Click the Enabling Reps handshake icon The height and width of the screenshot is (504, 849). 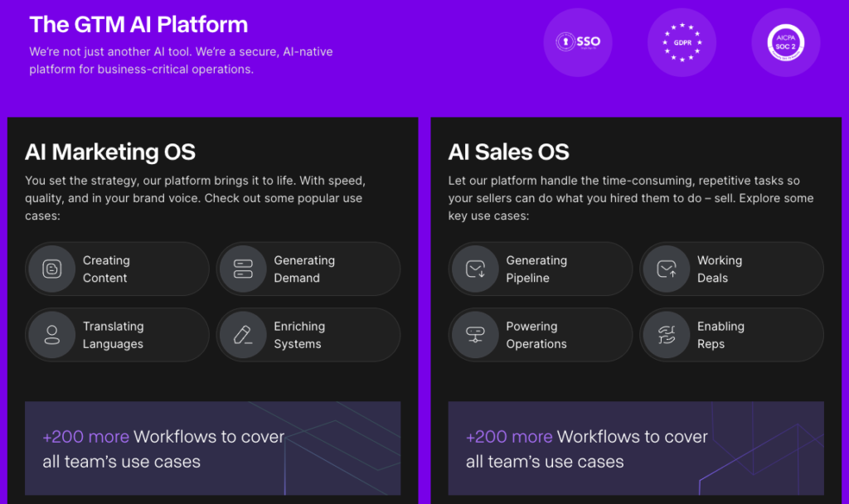pos(666,335)
